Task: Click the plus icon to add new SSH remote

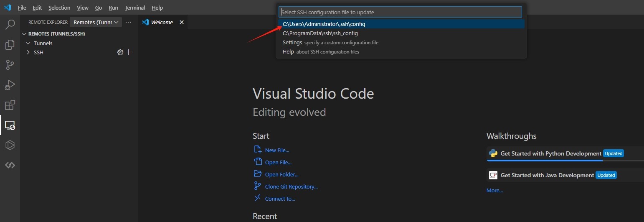Action: 129,52
